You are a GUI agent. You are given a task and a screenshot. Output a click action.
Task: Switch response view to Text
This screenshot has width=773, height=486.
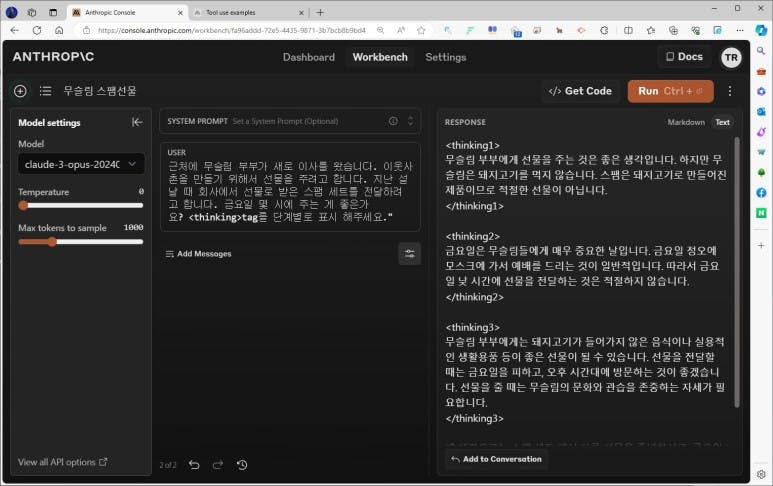coord(722,122)
